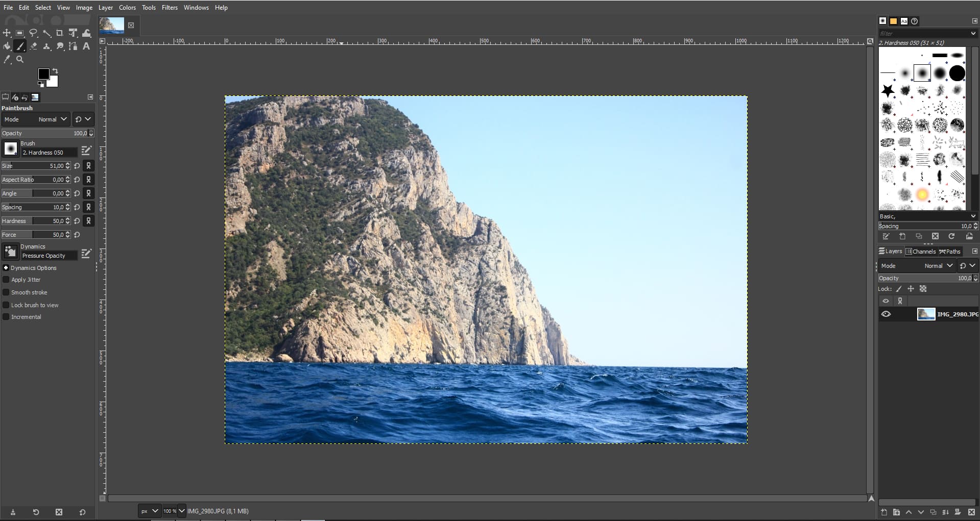Activate the Text tool

point(86,46)
